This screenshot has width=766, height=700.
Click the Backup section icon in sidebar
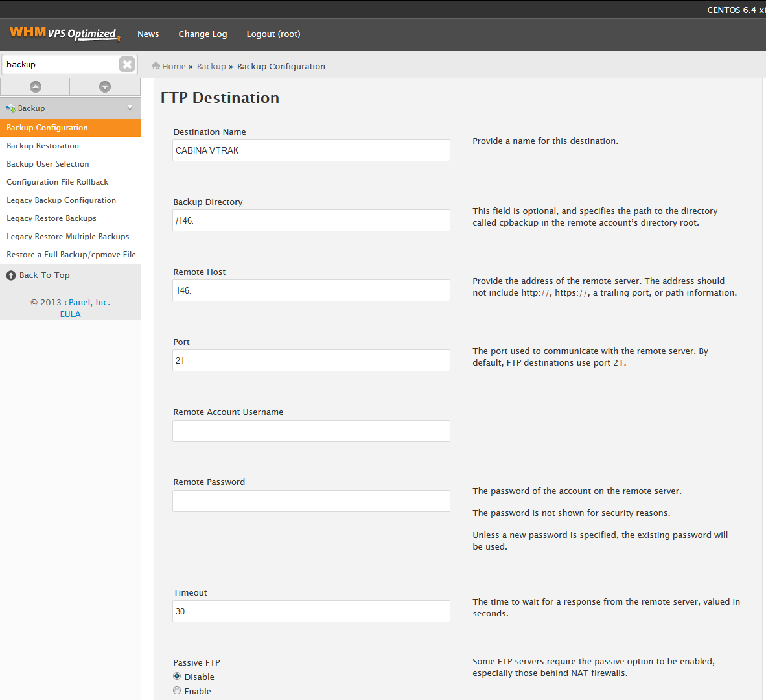[11, 108]
